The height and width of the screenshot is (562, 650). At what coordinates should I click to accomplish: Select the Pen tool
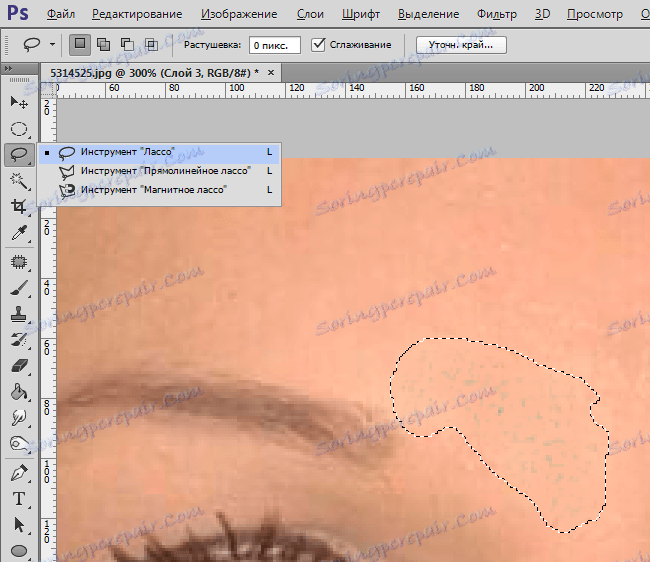click(18, 472)
